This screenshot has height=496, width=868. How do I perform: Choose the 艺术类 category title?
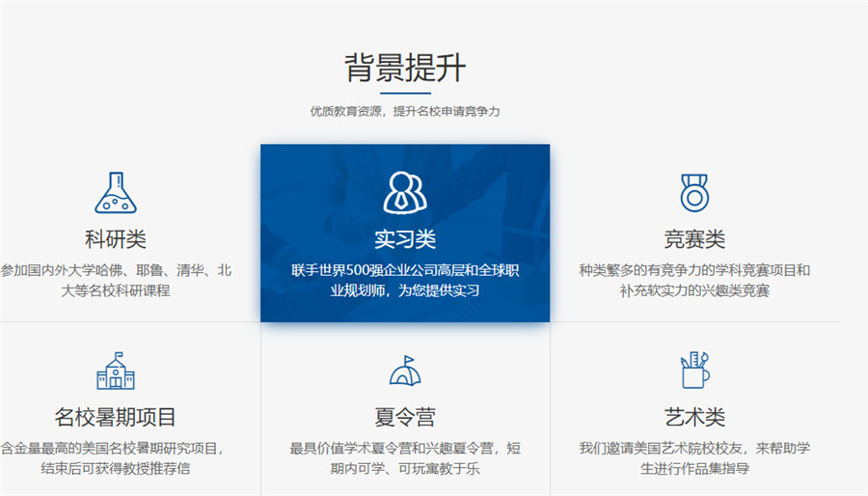[x=693, y=418]
